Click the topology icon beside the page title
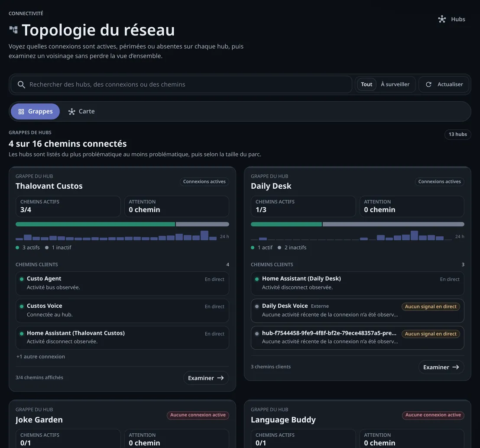This screenshot has width=480, height=448. pos(13,30)
